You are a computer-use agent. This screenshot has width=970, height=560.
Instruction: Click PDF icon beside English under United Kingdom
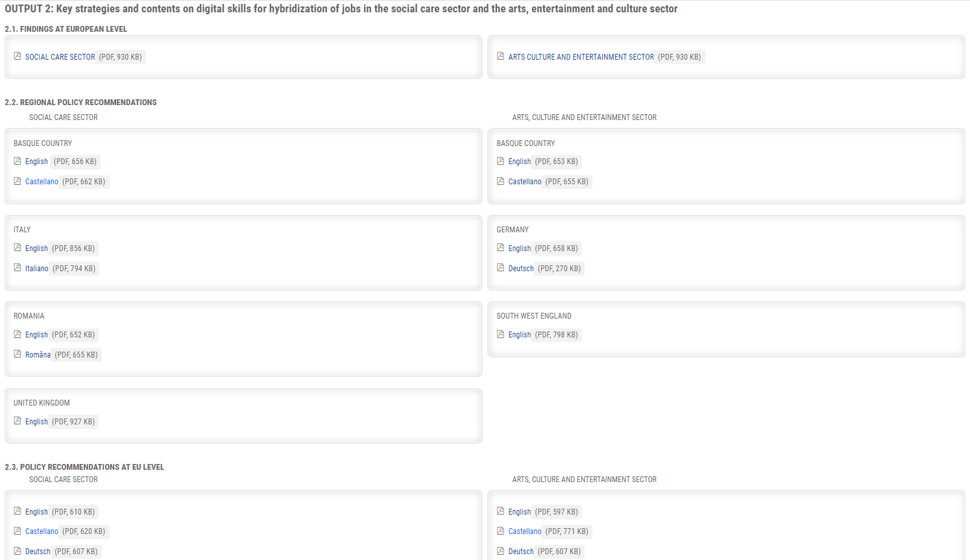tap(18, 421)
